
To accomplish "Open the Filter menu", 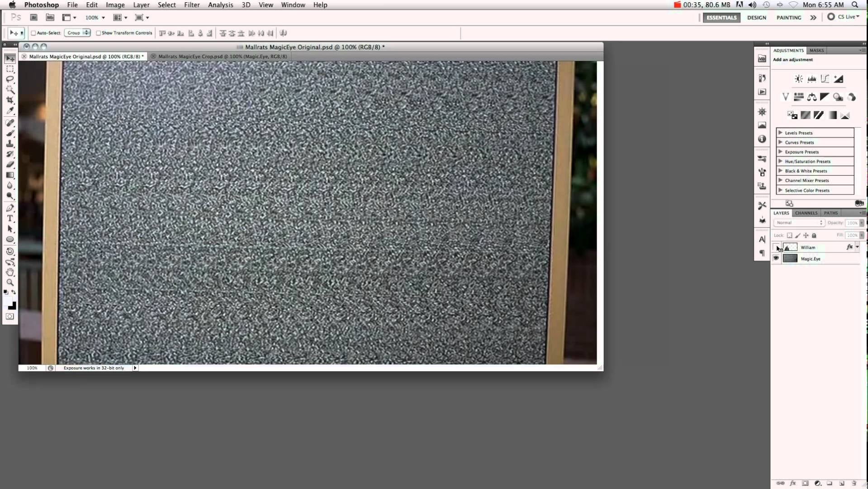I will 192,5.
